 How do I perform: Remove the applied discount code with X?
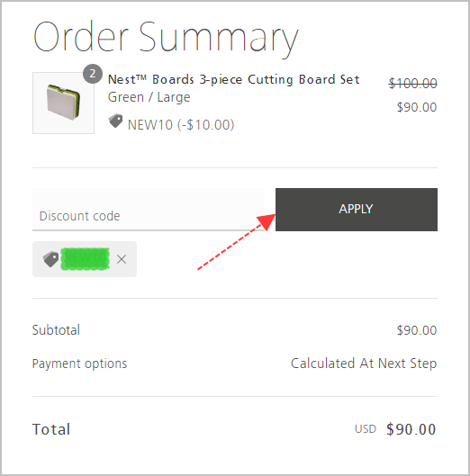coord(122,259)
